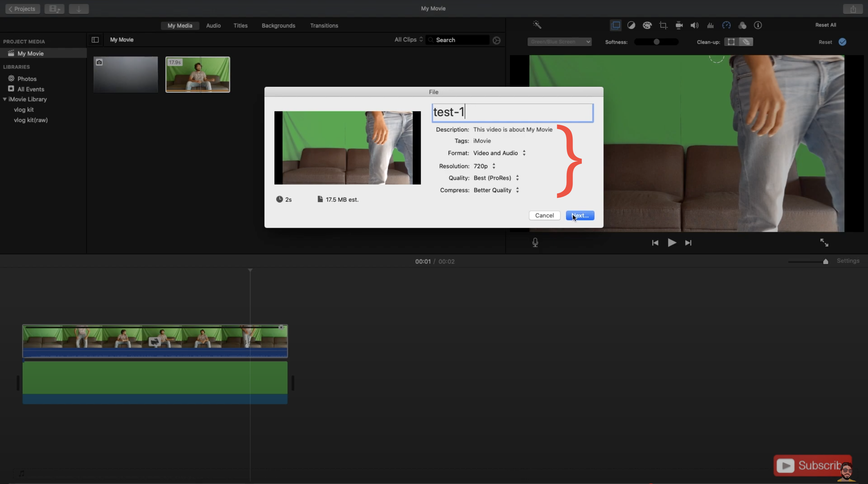
Task: Click the voiceover microphone icon
Action: pos(535,243)
